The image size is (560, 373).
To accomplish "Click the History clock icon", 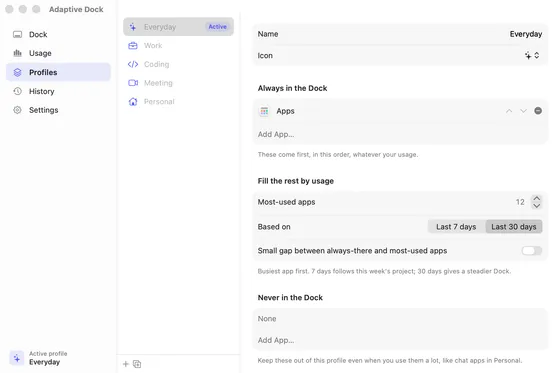I will (x=18, y=91).
